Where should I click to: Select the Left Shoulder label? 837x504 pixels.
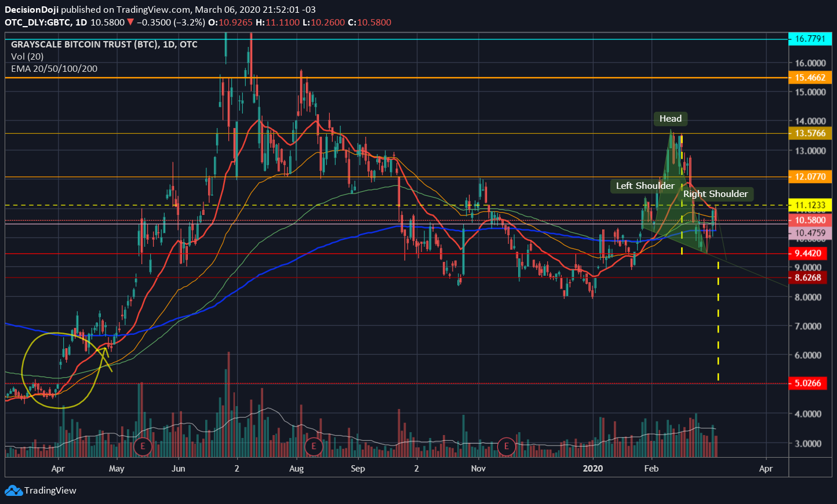645,186
